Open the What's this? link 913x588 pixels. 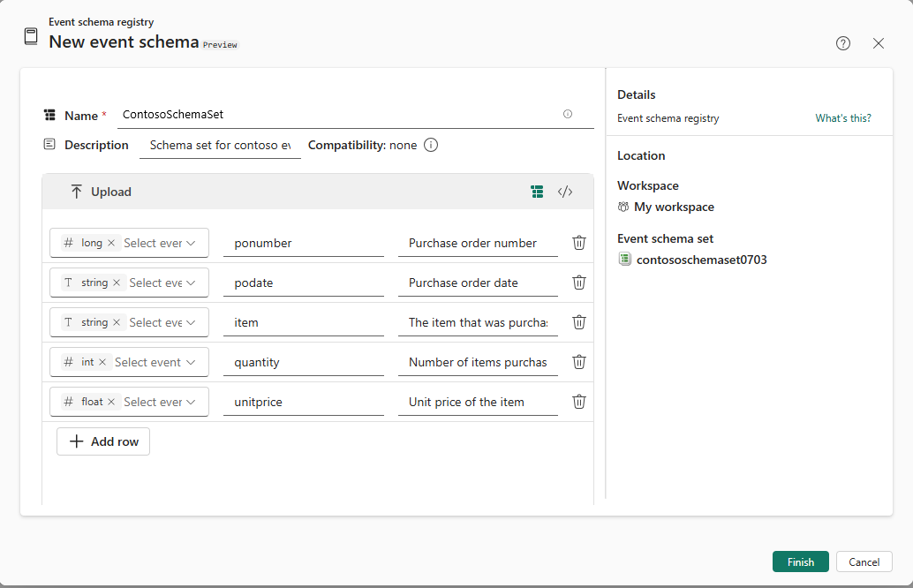[x=842, y=118]
